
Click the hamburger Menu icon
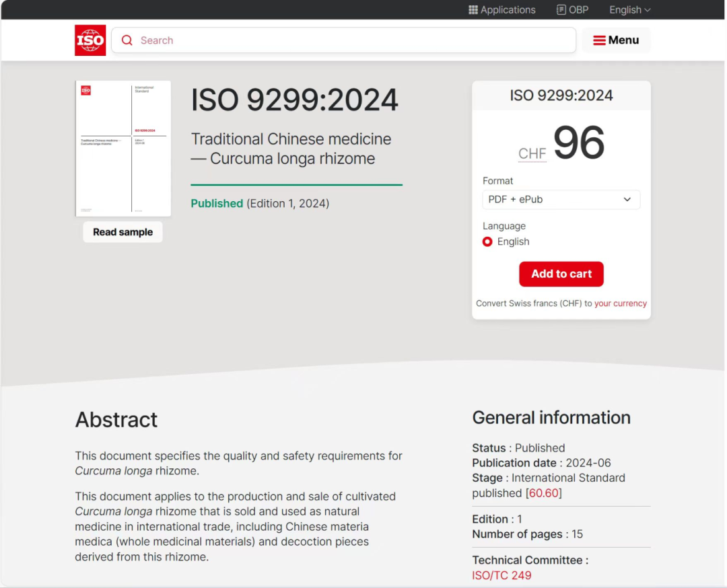(x=599, y=40)
